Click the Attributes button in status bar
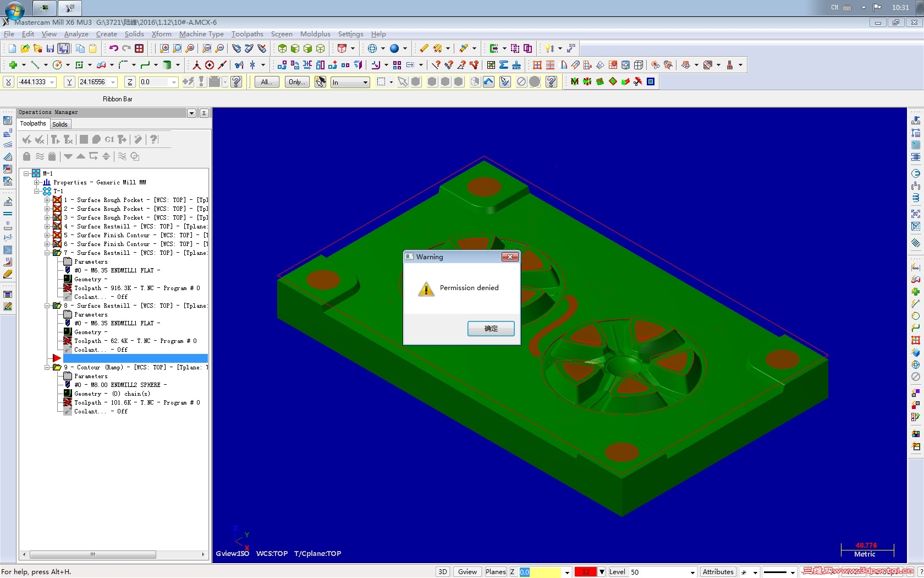The height and width of the screenshot is (578, 924). pos(718,572)
